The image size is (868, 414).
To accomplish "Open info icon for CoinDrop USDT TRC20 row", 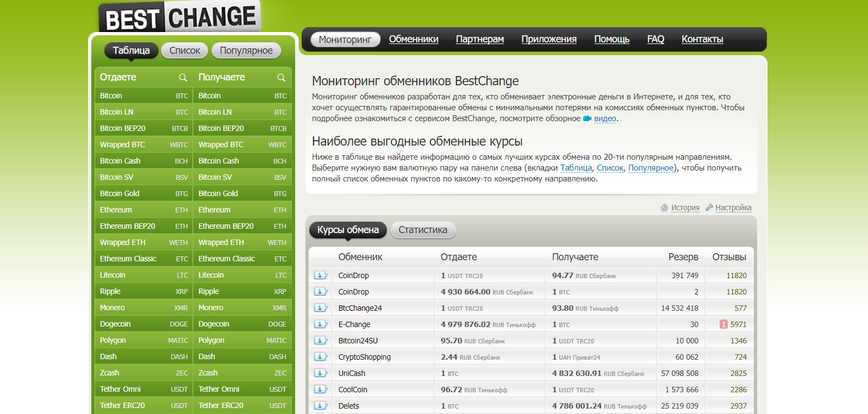I will [x=321, y=275].
